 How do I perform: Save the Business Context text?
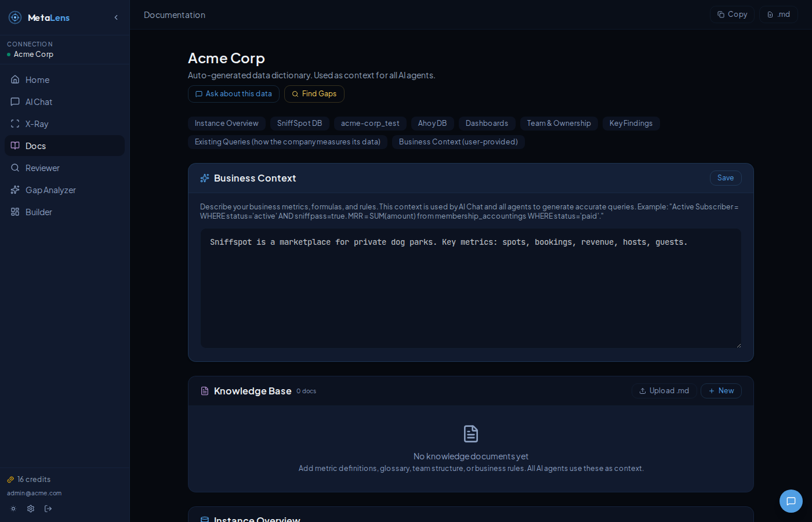[x=726, y=178]
